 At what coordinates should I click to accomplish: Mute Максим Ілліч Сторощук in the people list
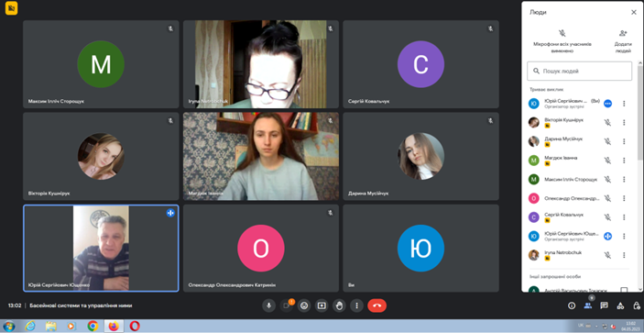[607, 179]
